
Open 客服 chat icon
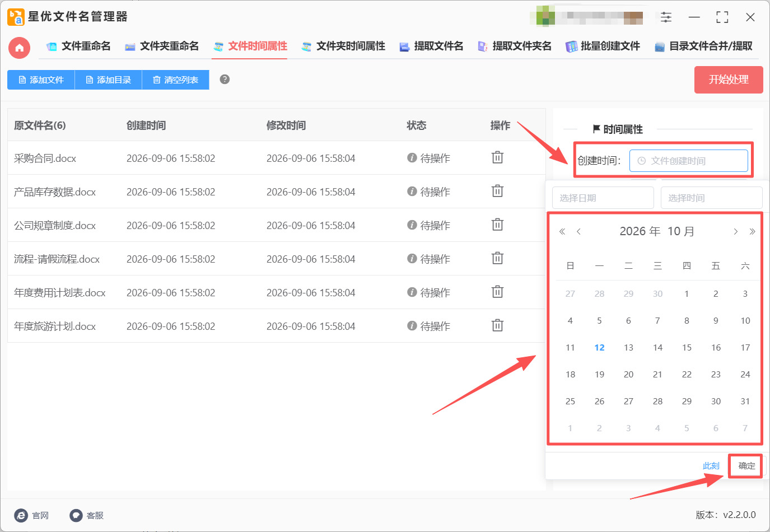76,515
